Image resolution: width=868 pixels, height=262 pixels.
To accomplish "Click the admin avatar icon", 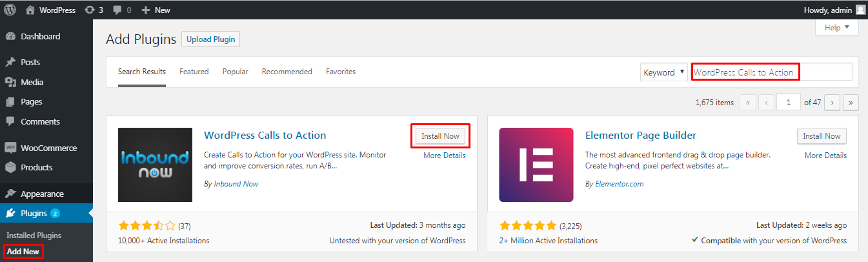I will pos(861,10).
